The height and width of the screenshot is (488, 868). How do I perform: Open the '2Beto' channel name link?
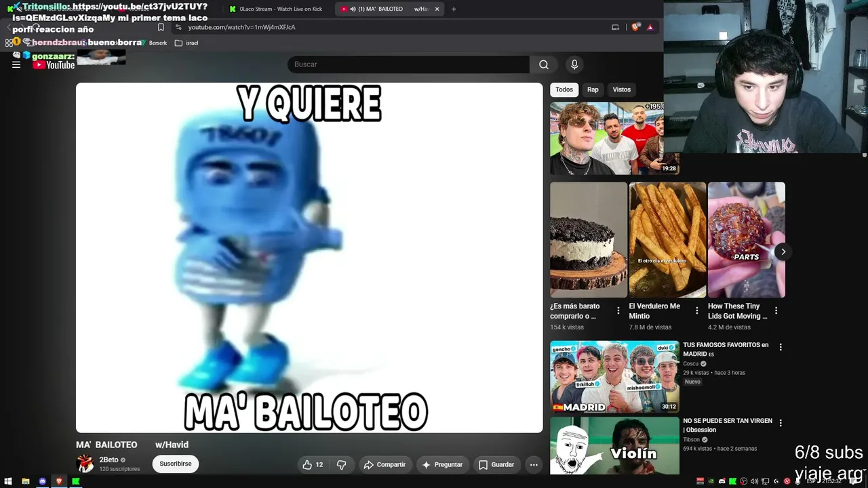[108, 460]
